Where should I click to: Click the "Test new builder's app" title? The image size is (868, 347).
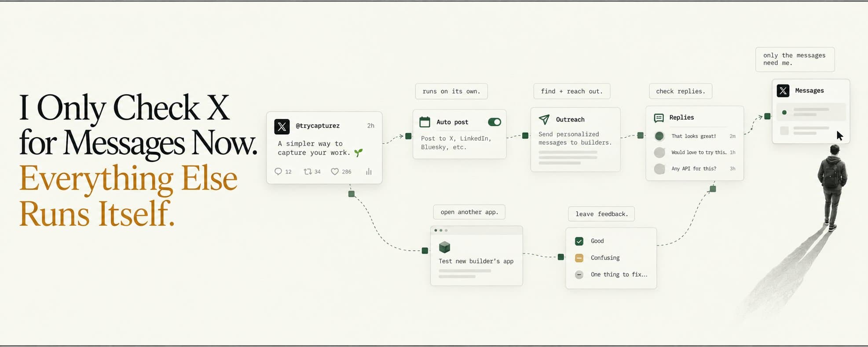pos(476,261)
